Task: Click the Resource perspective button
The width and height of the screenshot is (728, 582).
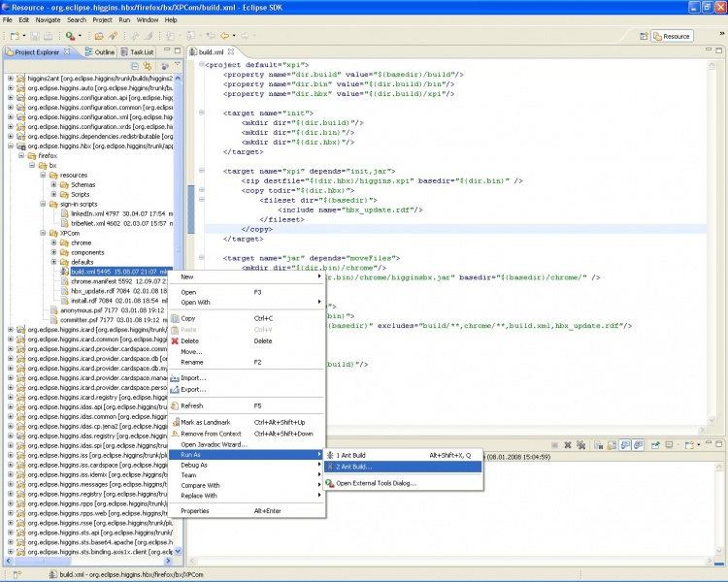Action: [x=672, y=36]
